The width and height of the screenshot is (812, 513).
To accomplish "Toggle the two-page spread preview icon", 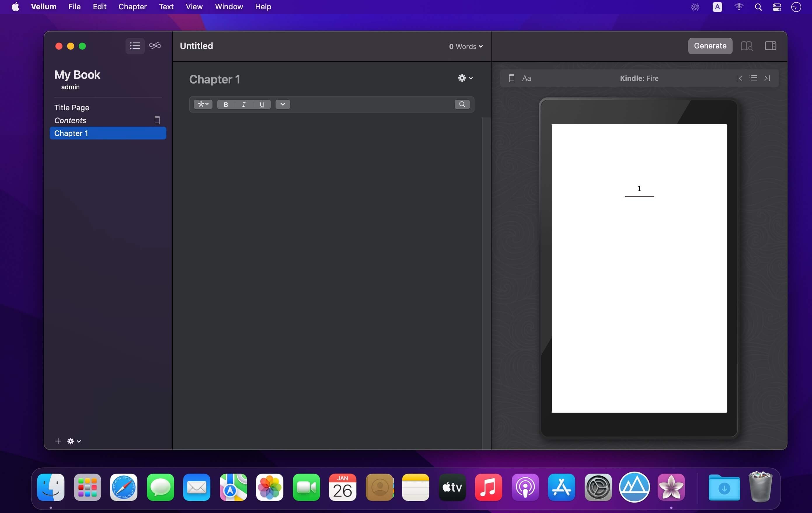I will [771, 46].
